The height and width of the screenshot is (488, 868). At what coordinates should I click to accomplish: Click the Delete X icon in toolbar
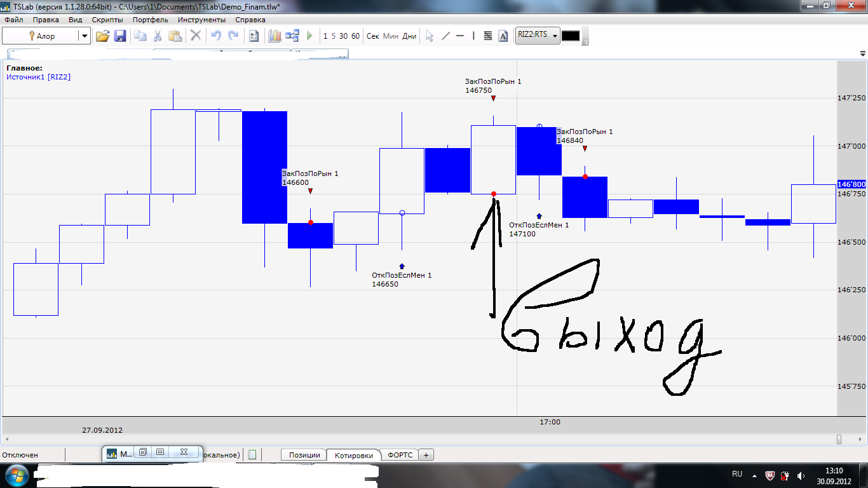point(196,36)
